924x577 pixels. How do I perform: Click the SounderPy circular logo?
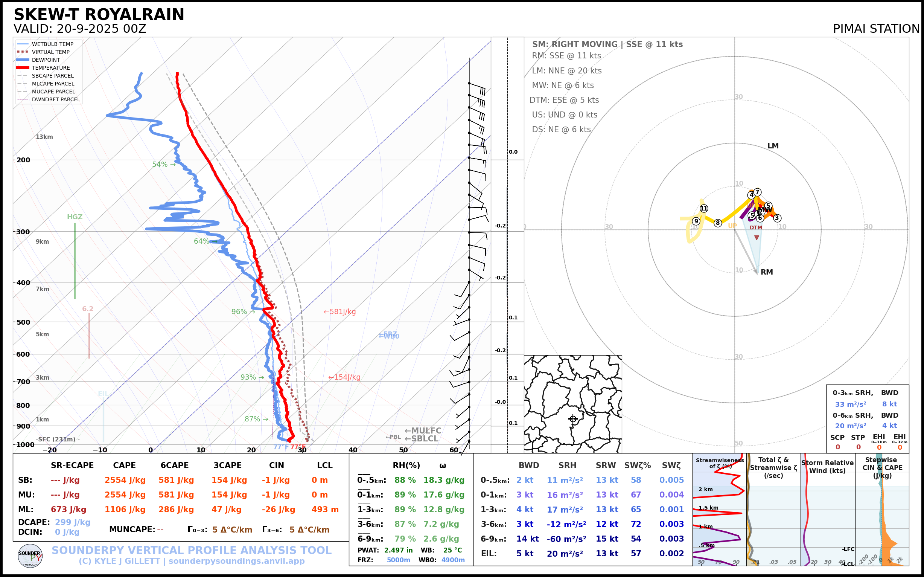pyautogui.click(x=30, y=556)
